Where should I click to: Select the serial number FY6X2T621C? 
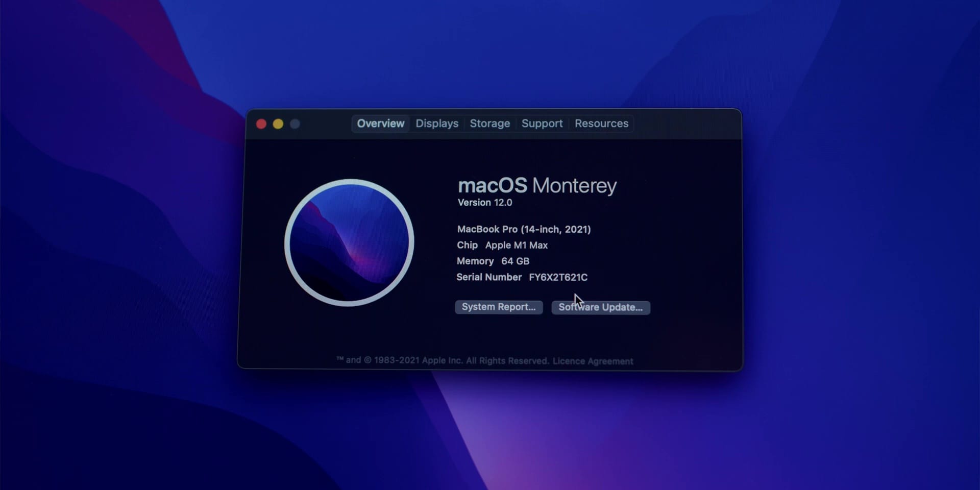(x=558, y=277)
